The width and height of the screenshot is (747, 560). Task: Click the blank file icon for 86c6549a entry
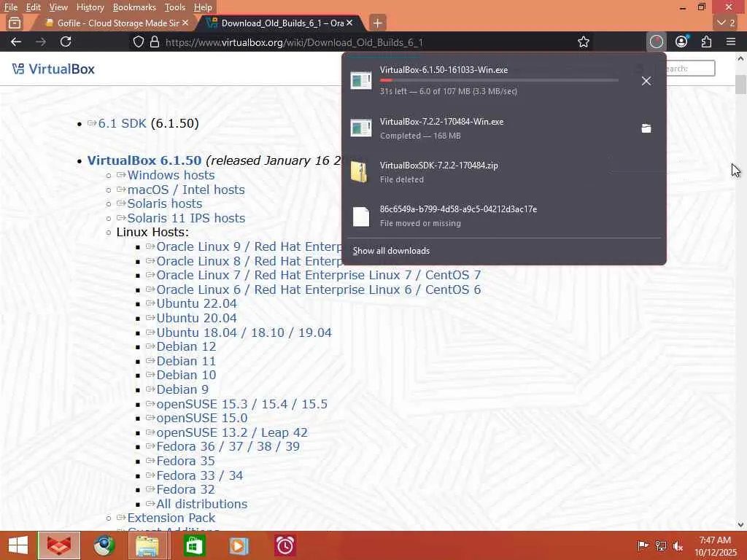(360, 216)
